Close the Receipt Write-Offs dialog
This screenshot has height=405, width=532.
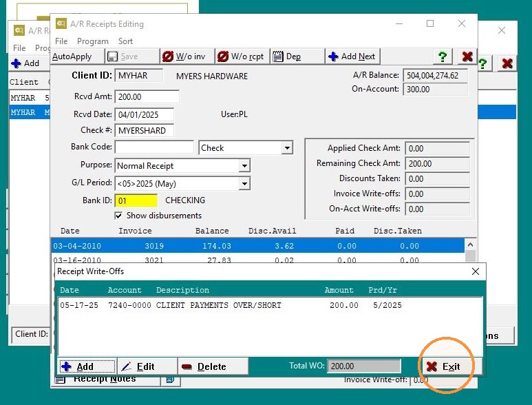coord(476,271)
